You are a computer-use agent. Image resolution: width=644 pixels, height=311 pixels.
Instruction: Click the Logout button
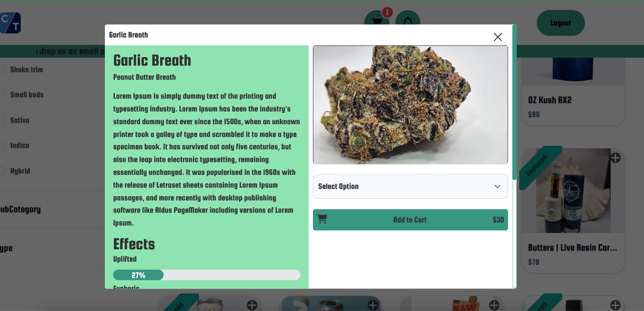(561, 23)
